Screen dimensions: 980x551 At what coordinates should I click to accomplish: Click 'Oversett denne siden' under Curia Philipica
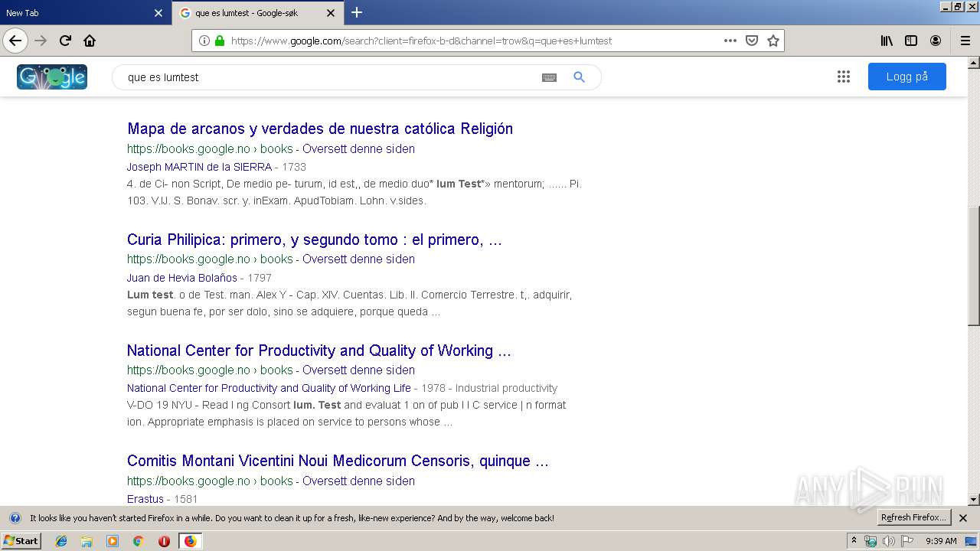point(358,259)
